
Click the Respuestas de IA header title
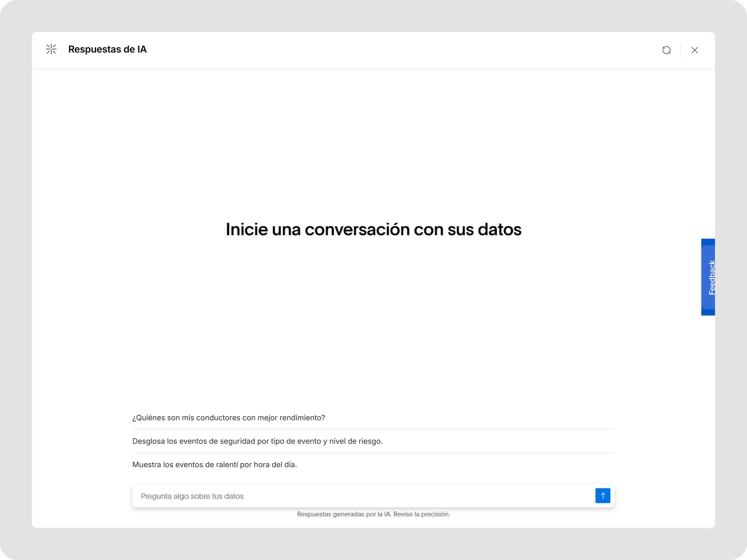[108, 49]
